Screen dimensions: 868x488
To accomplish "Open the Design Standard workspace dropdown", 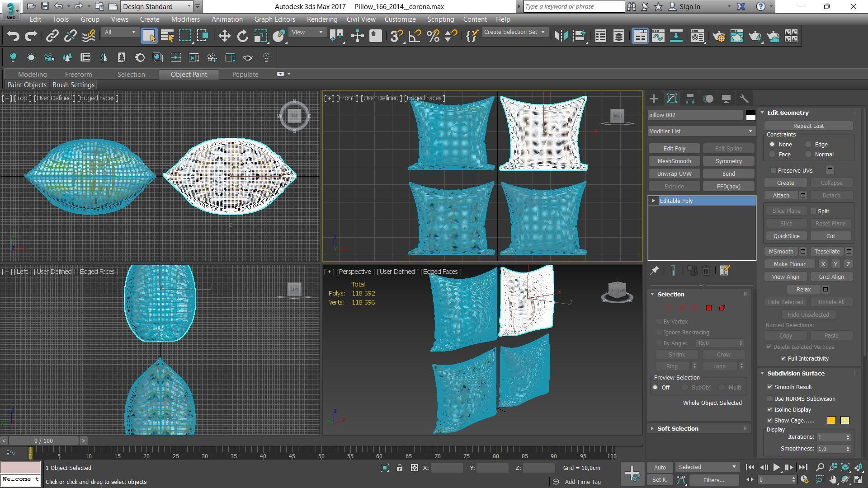I will coord(157,6).
